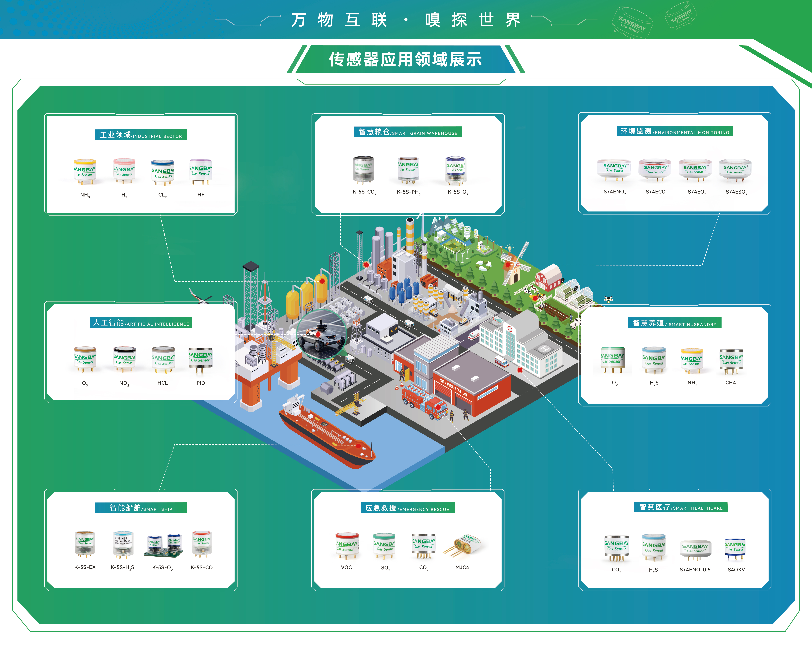Select the CL2 blue-top sensor image
Screen dimensions: 812x650
[162, 173]
